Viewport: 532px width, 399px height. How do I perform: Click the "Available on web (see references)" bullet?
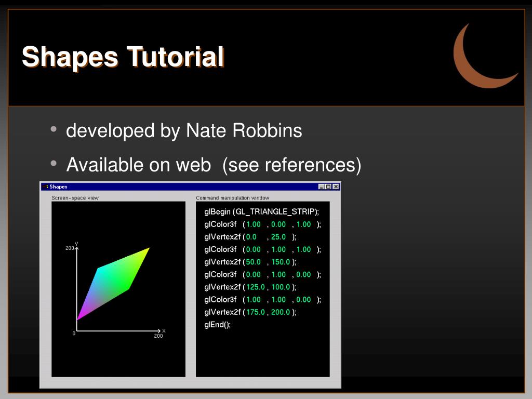point(214,165)
